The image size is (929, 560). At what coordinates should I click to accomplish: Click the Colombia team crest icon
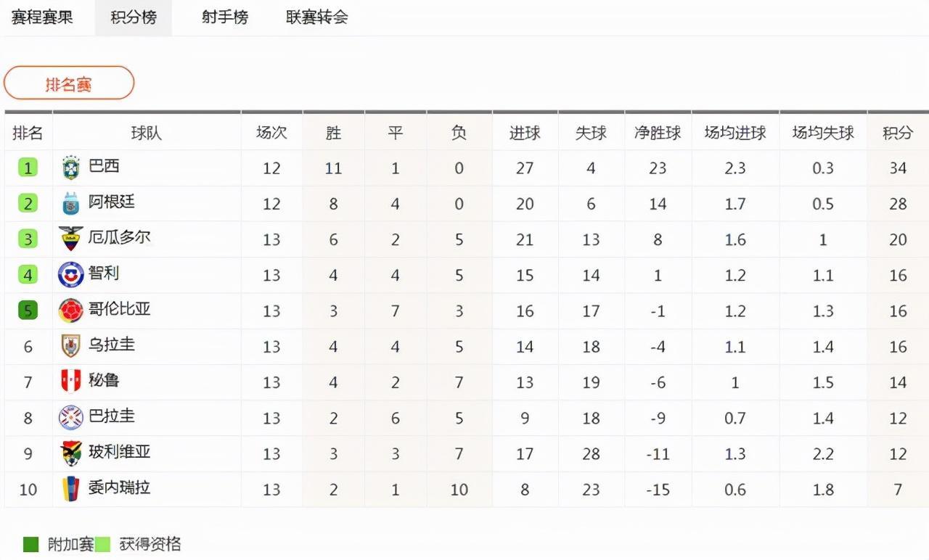[71, 310]
